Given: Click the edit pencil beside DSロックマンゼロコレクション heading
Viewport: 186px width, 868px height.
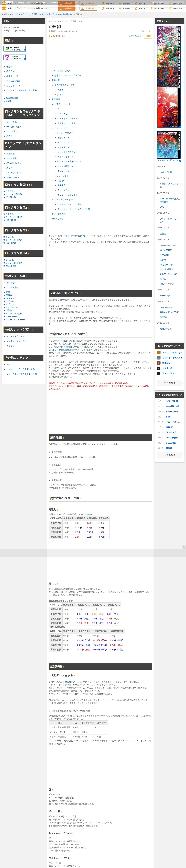Looking at the screenshot, I should pyautogui.click(x=12, y=147).
